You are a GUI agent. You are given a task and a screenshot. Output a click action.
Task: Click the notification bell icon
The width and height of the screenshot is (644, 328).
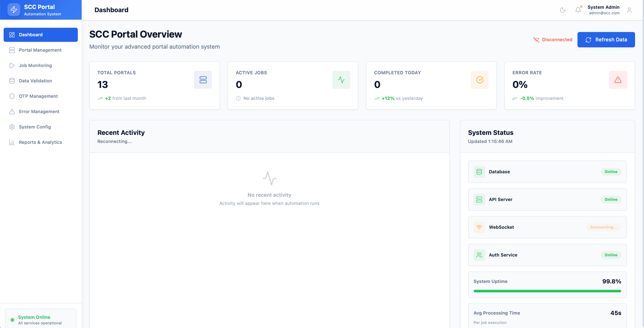coord(578,10)
